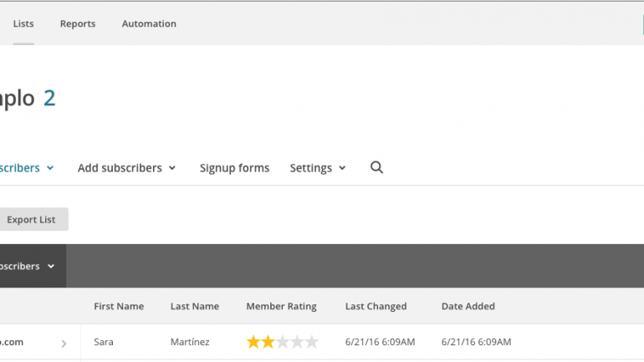
Task: Sort by the Last Changed column header
Action: [376, 306]
